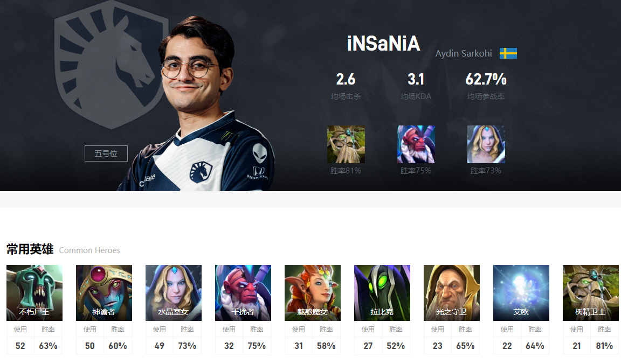Click the top hero icon with 胜率75%
621x364 pixels.
click(x=416, y=144)
